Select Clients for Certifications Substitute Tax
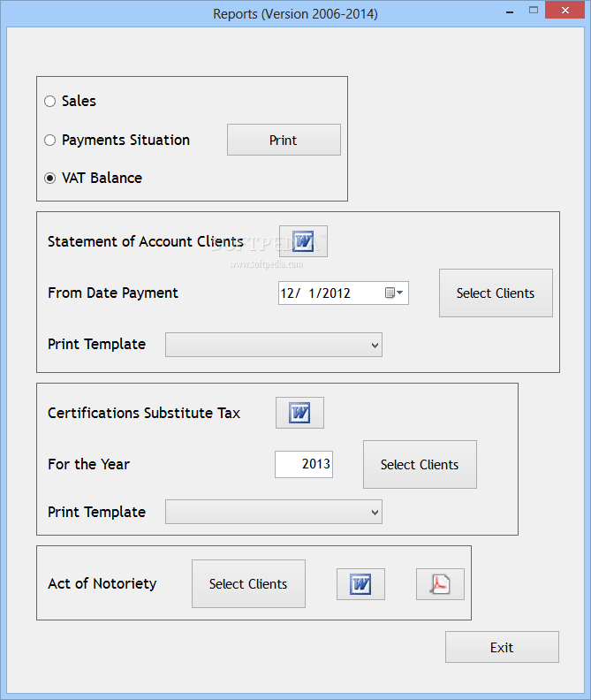The width and height of the screenshot is (591, 700). click(x=420, y=464)
